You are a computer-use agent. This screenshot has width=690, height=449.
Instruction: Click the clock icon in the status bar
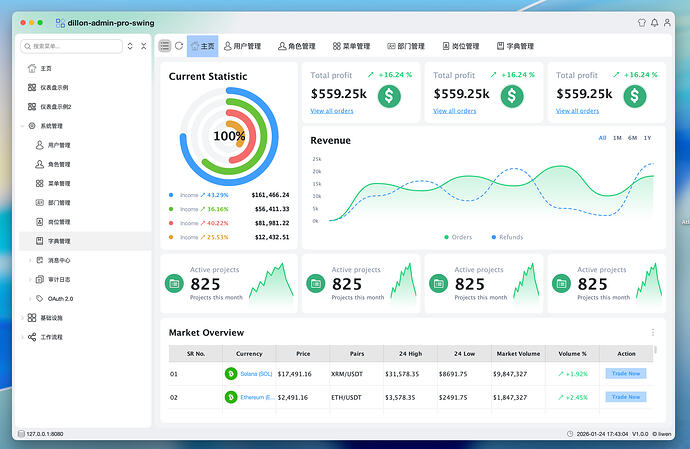[570, 434]
